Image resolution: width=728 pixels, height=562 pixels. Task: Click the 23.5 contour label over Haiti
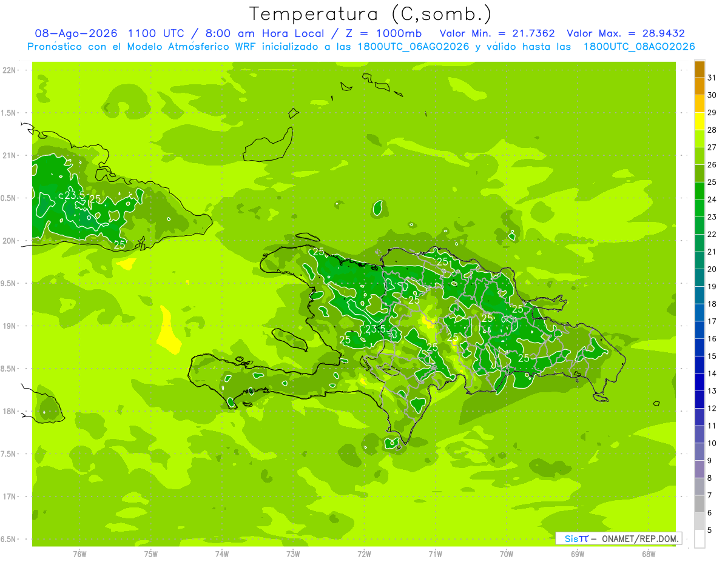[376, 329]
